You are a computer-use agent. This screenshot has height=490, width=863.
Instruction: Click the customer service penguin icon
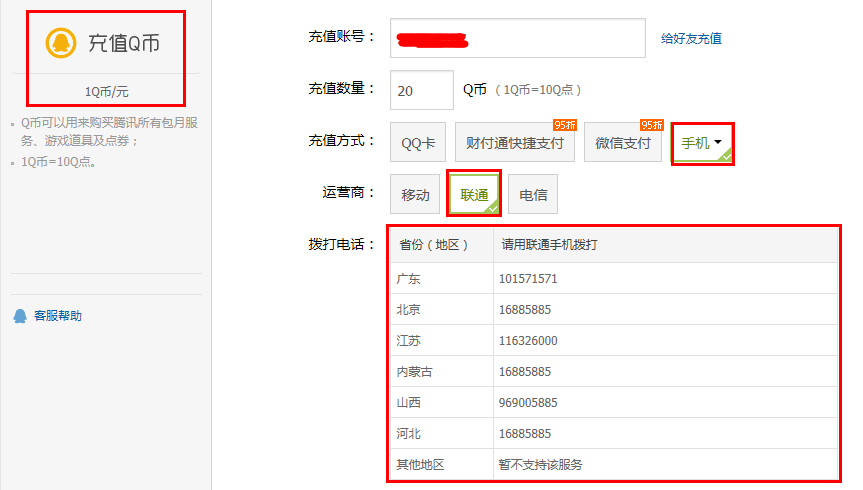pos(20,316)
